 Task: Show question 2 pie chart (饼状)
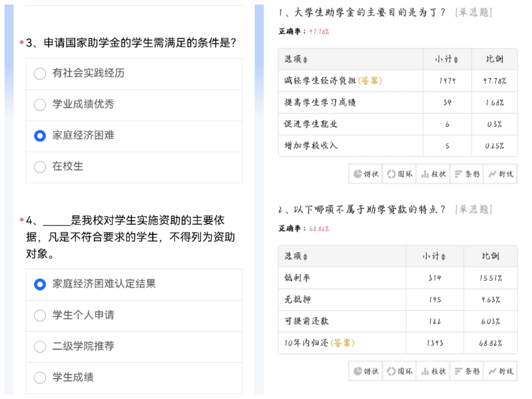pos(366,371)
